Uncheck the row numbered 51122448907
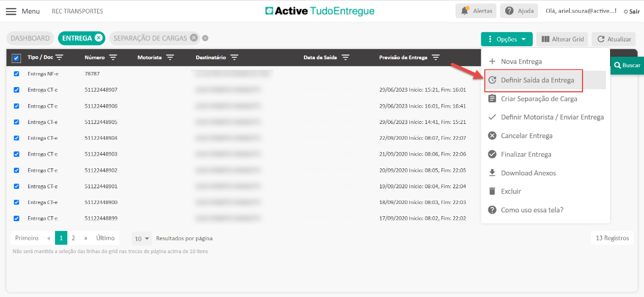The image size is (644, 297). (x=16, y=90)
